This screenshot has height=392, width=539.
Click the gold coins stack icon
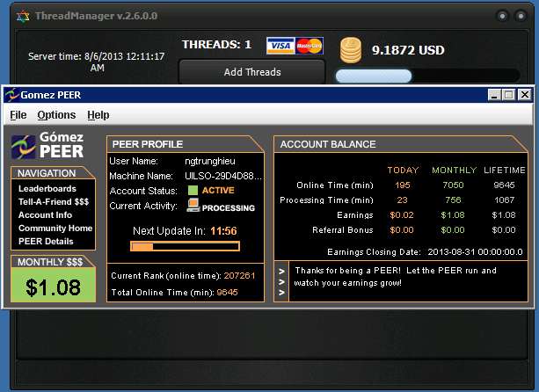[x=351, y=50]
